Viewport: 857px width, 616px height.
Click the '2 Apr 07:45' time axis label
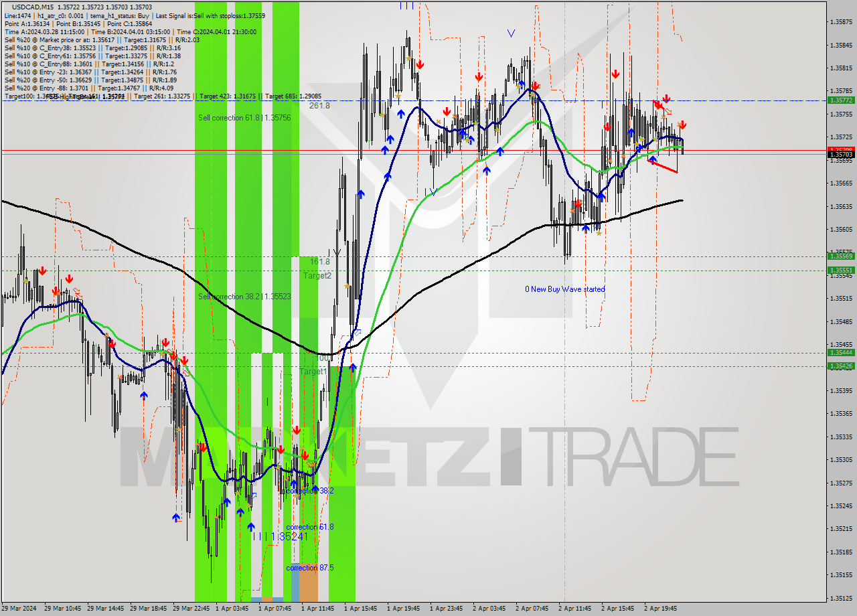(532, 609)
